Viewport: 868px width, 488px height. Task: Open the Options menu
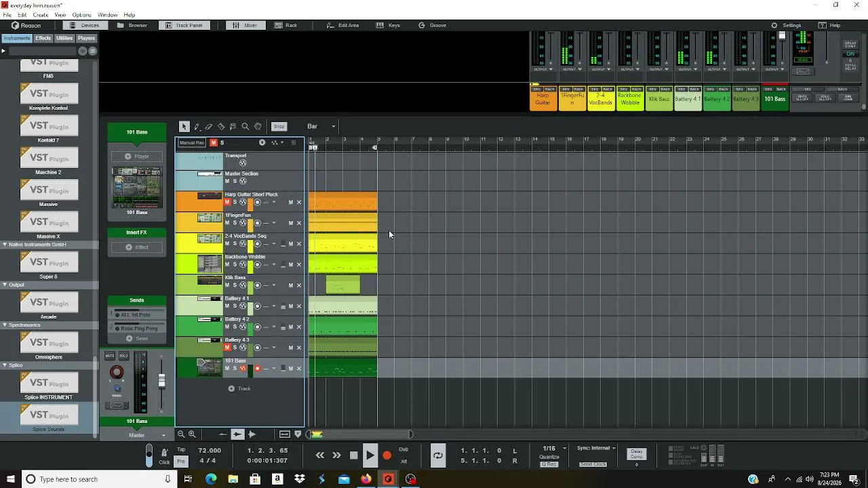(x=81, y=15)
